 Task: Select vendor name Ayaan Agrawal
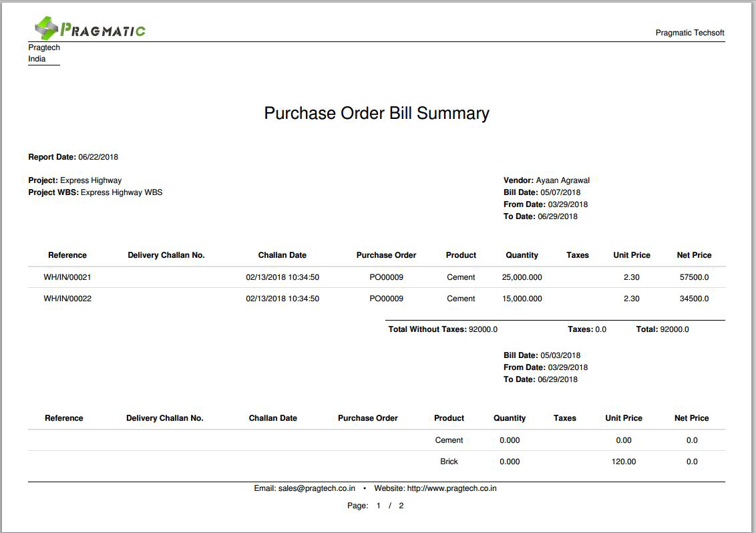coord(562,180)
